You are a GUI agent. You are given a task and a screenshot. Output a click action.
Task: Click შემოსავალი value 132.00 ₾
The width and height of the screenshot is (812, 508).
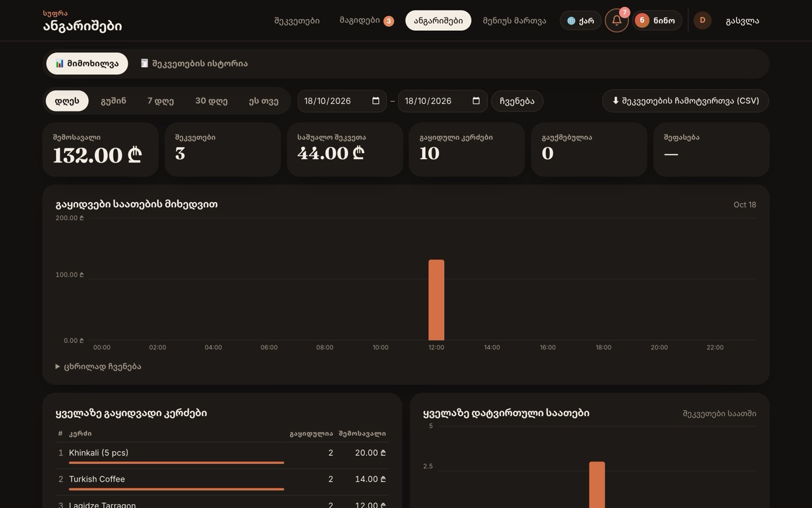pos(97,156)
